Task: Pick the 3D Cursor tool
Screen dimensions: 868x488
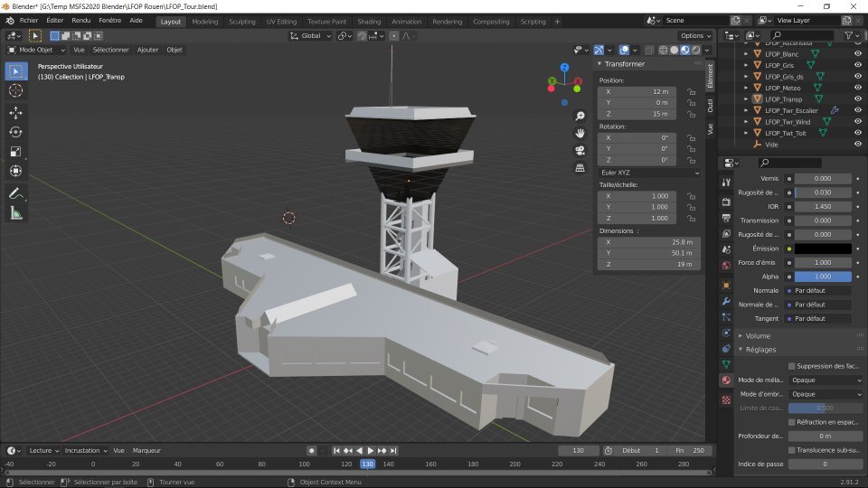Action: point(16,90)
